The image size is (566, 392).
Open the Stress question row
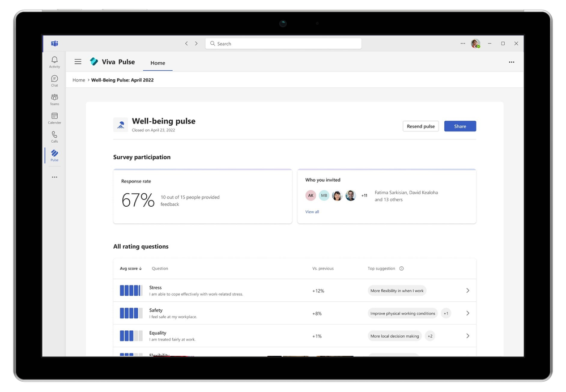click(295, 291)
